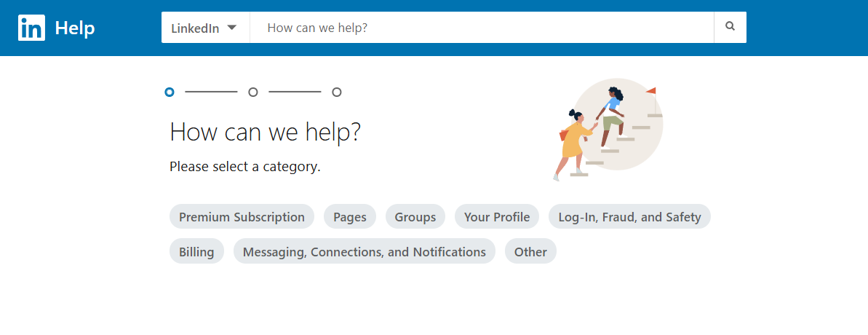The image size is (868, 335).
Task: Click the LinkedIn logo icon
Action: click(31, 28)
